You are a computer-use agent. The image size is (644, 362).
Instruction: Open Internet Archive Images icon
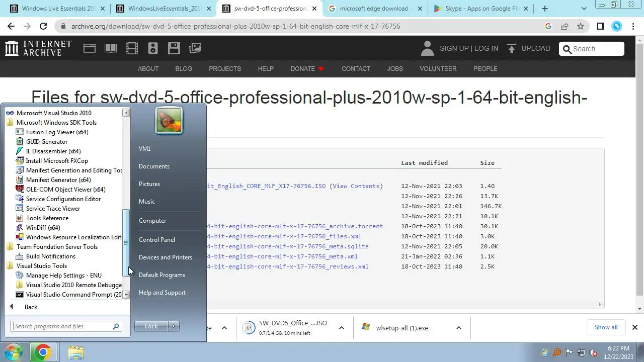pos(195,48)
